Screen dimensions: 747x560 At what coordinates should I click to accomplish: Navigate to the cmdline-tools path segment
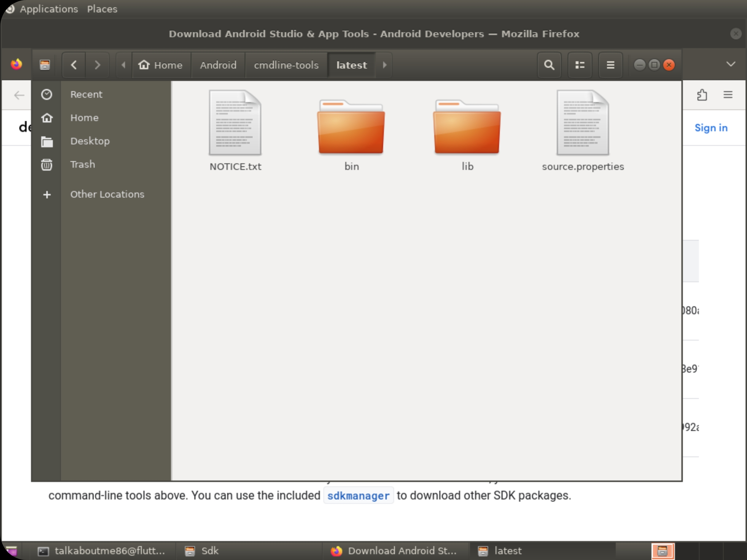click(286, 65)
